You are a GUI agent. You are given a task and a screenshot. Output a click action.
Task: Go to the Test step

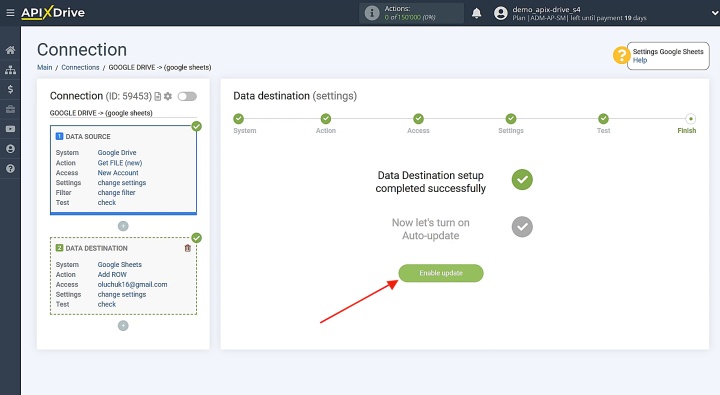(603, 119)
